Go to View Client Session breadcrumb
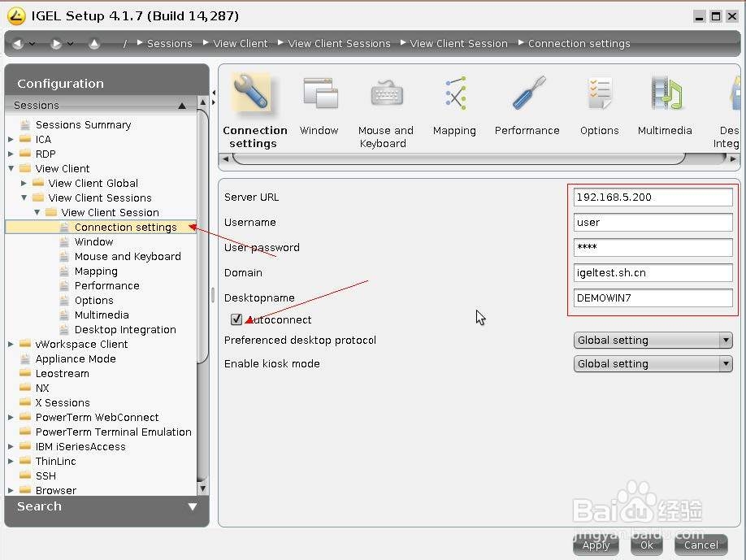 458,44
